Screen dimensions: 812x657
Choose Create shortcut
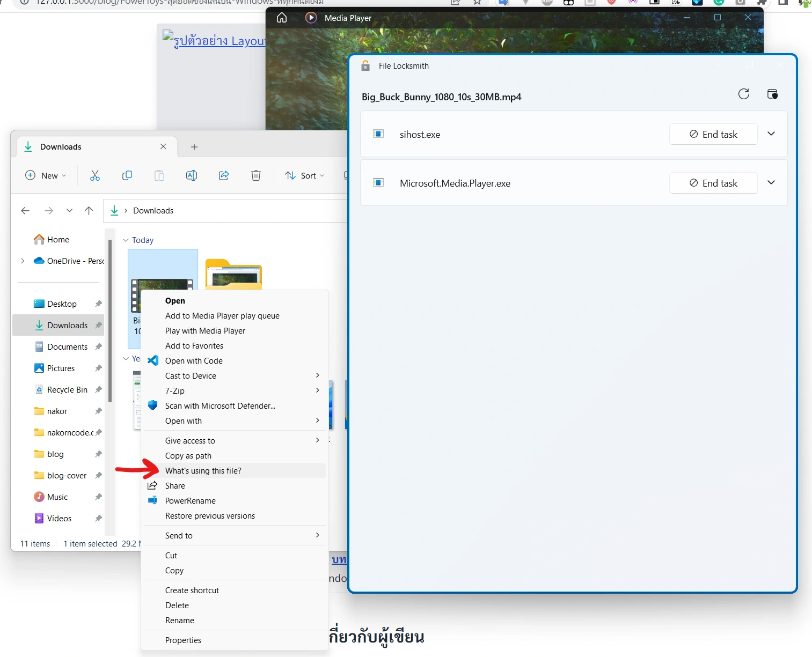click(x=235, y=590)
